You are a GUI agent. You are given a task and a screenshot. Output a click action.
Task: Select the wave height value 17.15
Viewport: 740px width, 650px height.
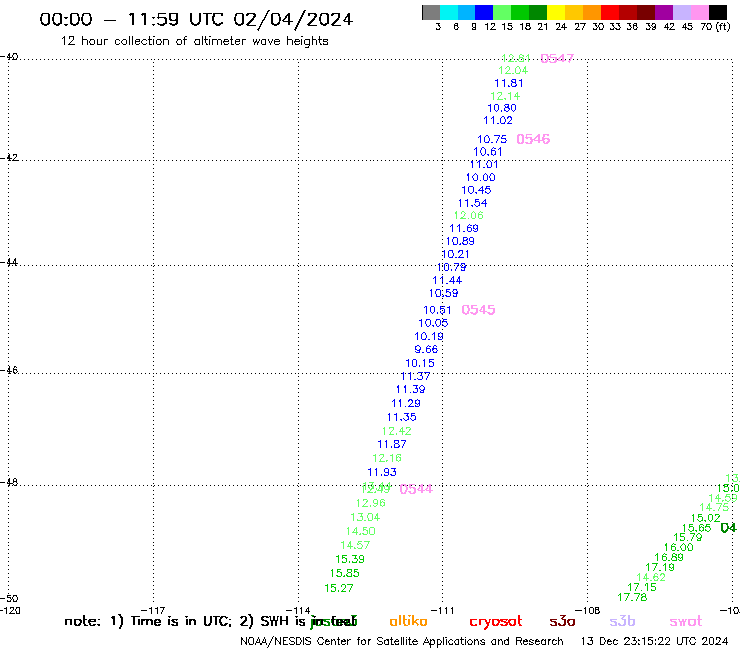pyautogui.click(x=642, y=588)
